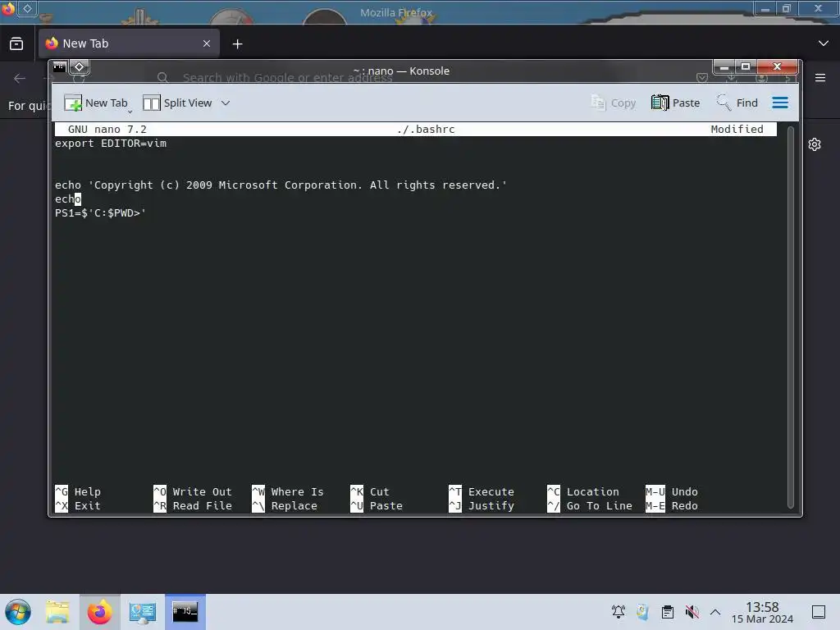Open the Start menu
This screenshot has height=630, width=840.
[x=18, y=612]
